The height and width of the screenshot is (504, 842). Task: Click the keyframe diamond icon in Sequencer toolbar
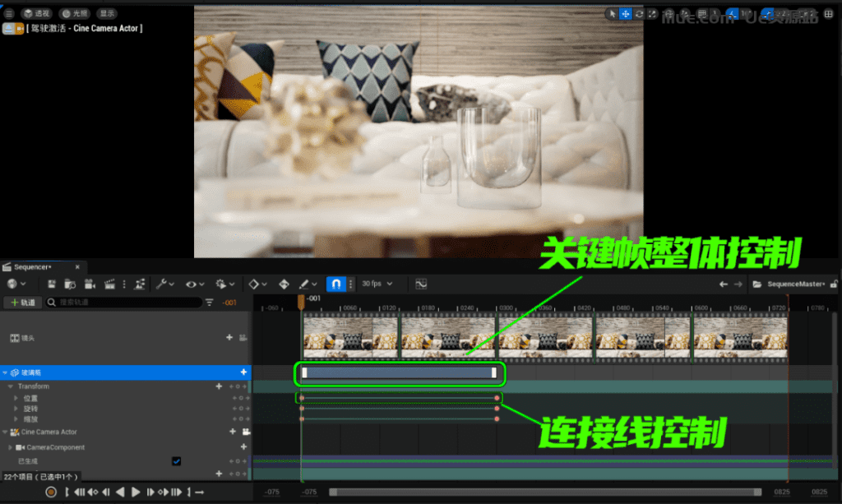[254, 284]
